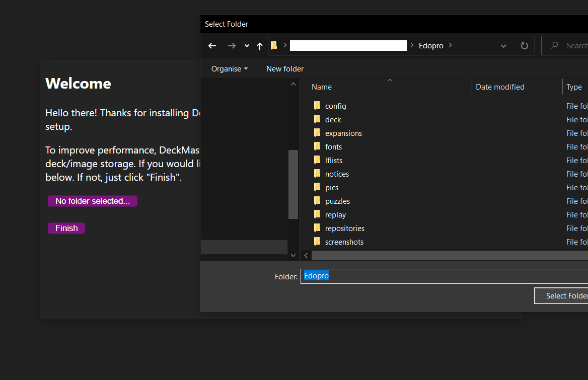The height and width of the screenshot is (380, 588).
Task: Select the deck folder in list
Action: 333,120
